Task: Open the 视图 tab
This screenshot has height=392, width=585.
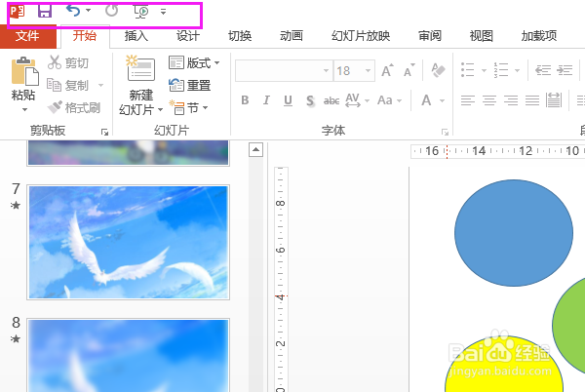Action: (x=482, y=36)
